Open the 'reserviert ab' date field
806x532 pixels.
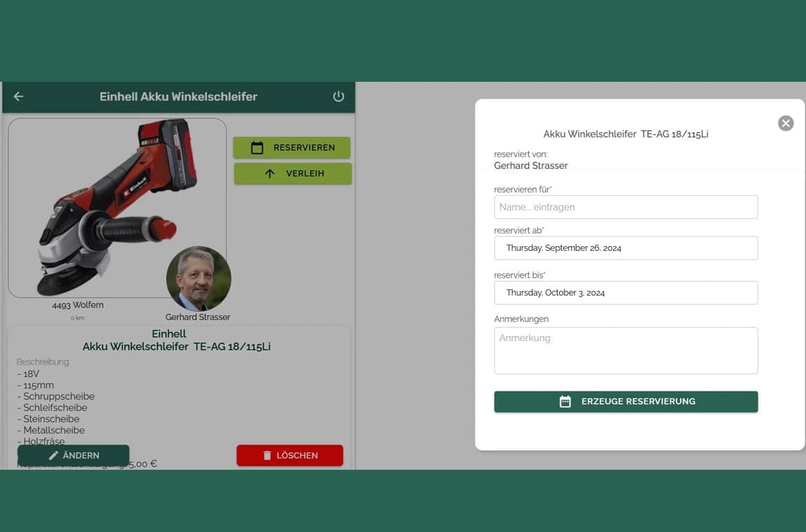click(x=626, y=248)
